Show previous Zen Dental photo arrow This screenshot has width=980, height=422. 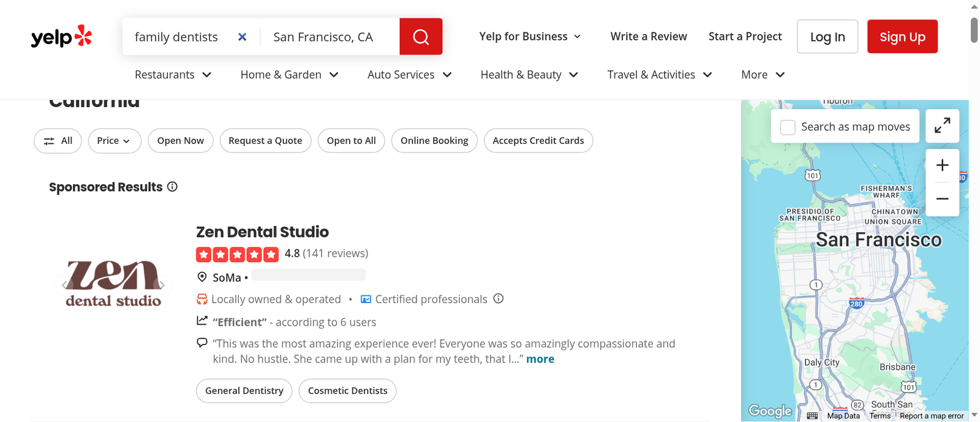pos(65,285)
